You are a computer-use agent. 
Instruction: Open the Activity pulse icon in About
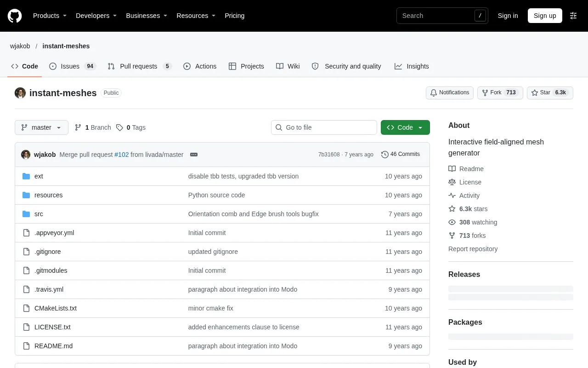(452, 195)
